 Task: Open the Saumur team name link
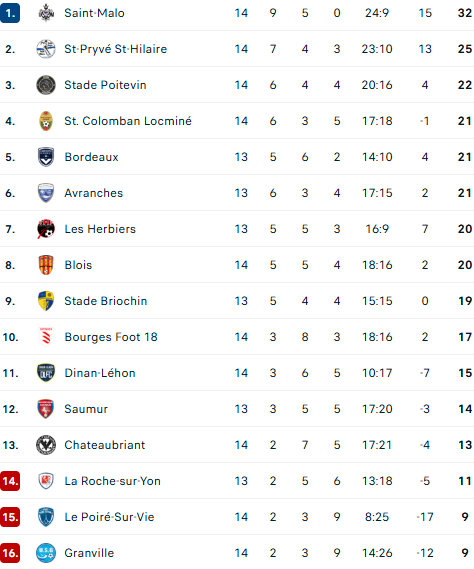(86, 409)
